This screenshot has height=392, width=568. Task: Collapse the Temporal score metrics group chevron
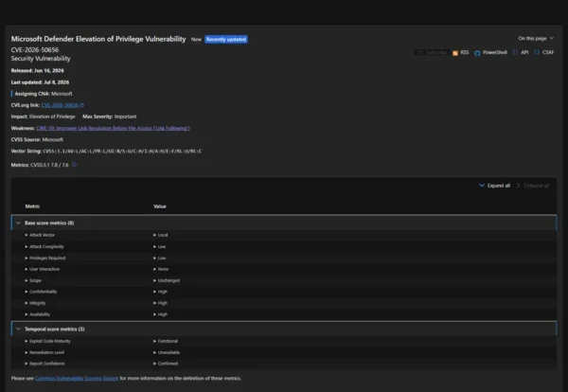point(19,329)
